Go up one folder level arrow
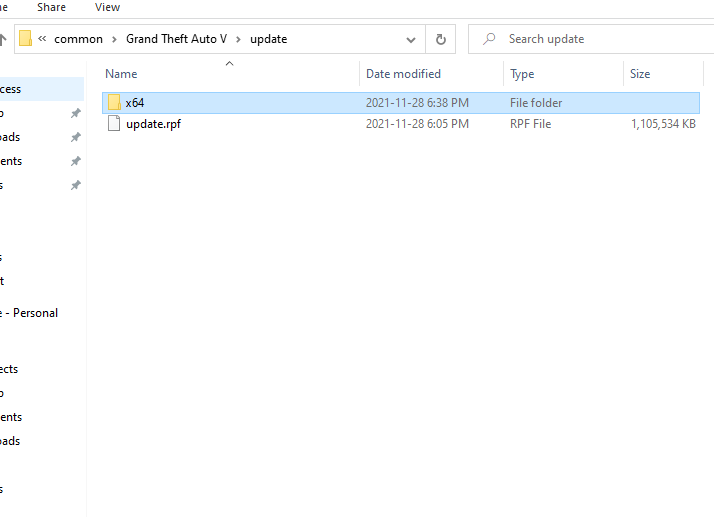This screenshot has width=714, height=517. [3, 39]
